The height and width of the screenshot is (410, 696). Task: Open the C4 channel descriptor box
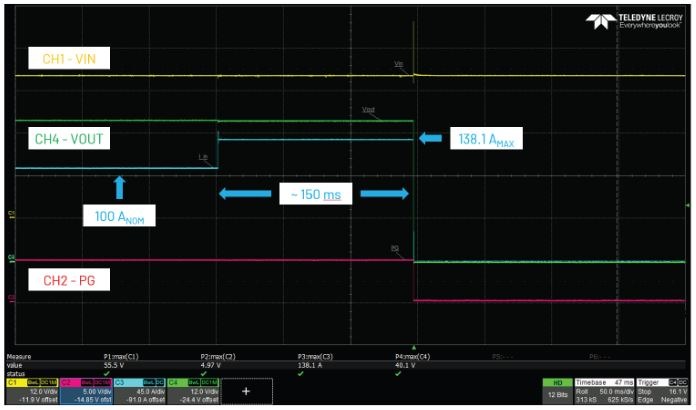pos(193,391)
